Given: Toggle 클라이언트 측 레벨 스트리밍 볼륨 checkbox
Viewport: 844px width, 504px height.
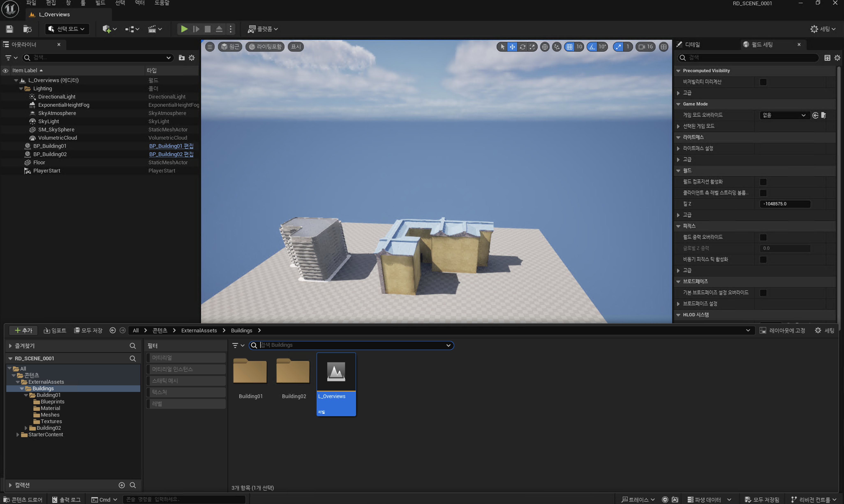Looking at the screenshot, I should pyautogui.click(x=763, y=193).
